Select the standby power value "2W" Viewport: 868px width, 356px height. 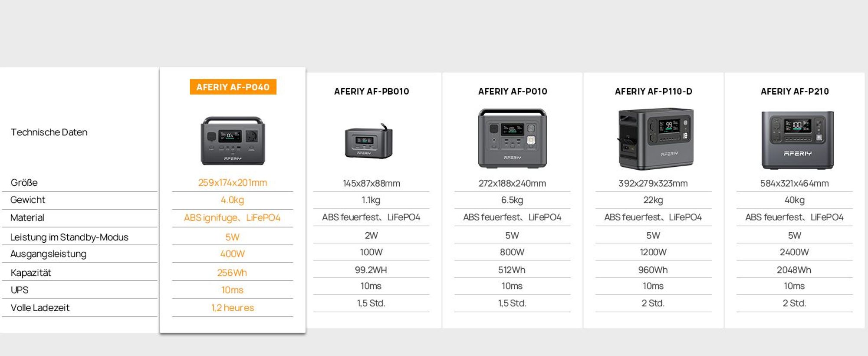[371, 235]
